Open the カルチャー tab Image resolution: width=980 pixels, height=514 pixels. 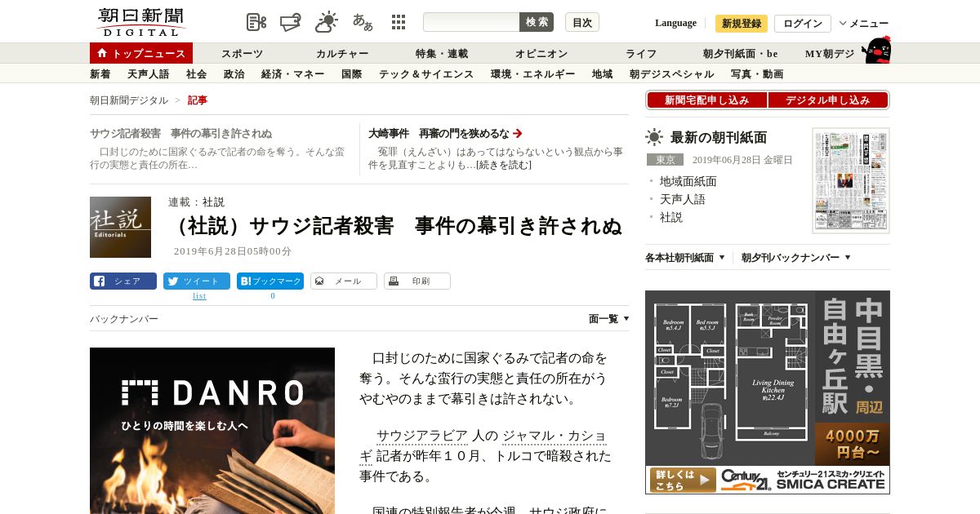coord(342,54)
